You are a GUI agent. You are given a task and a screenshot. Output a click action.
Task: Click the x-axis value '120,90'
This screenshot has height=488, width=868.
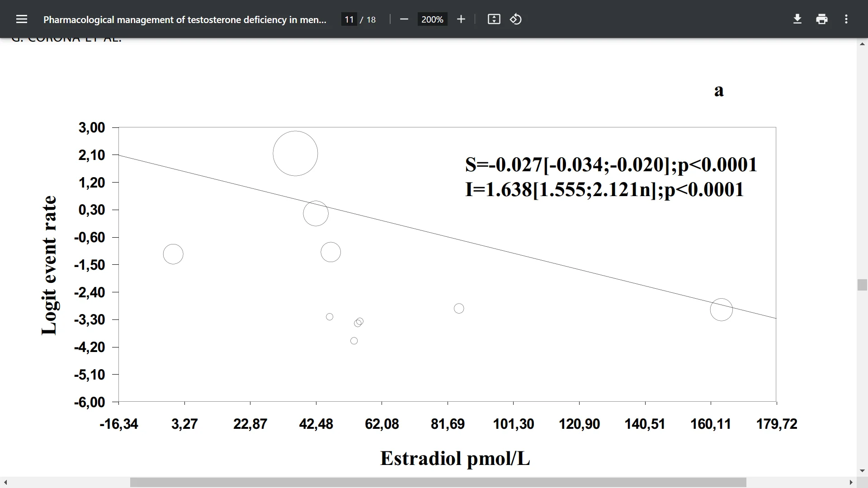pyautogui.click(x=579, y=424)
